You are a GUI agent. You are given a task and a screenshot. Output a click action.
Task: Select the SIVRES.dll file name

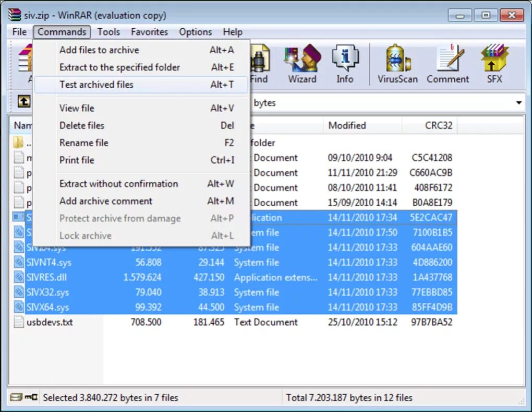[x=46, y=277]
